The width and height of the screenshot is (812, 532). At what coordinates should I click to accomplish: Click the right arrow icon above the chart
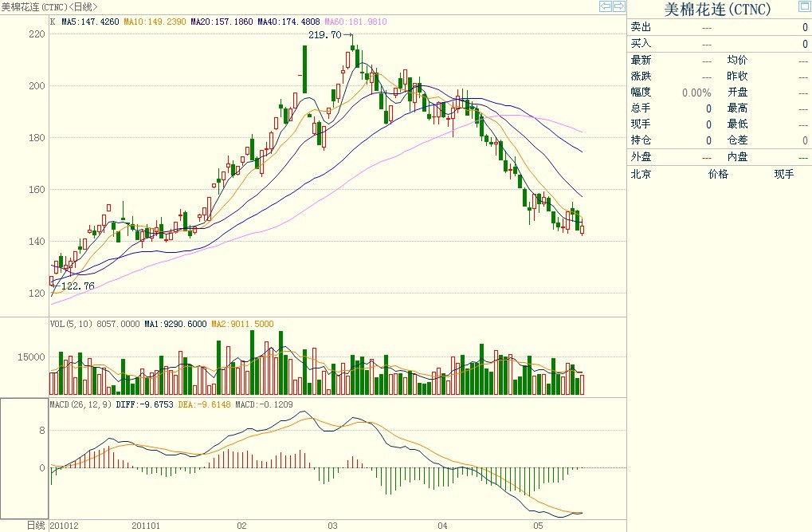(618, 6)
